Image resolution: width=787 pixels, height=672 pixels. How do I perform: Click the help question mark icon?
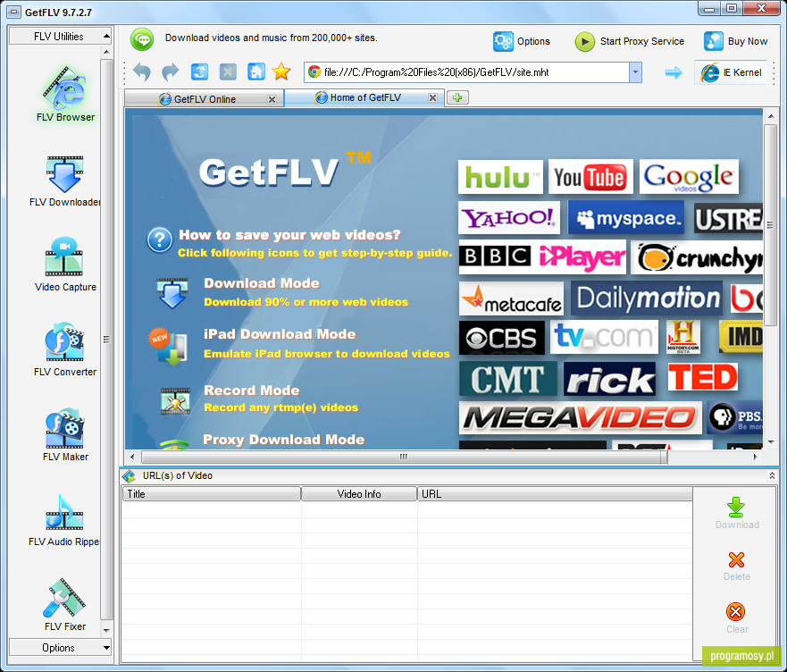click(x=160, y=240)
